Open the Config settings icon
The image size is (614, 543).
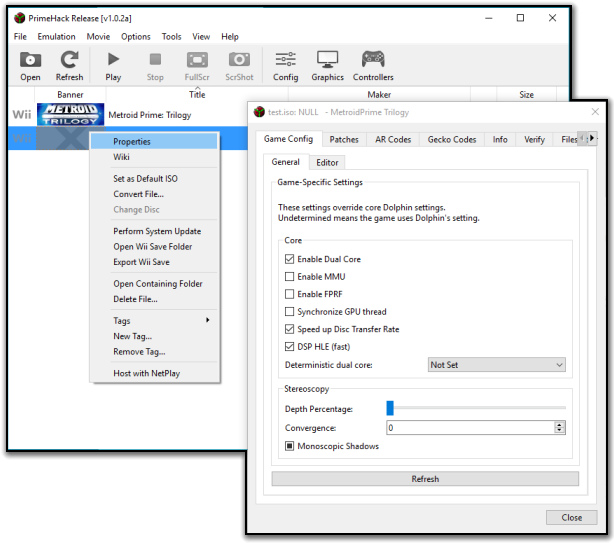[285, 66]
